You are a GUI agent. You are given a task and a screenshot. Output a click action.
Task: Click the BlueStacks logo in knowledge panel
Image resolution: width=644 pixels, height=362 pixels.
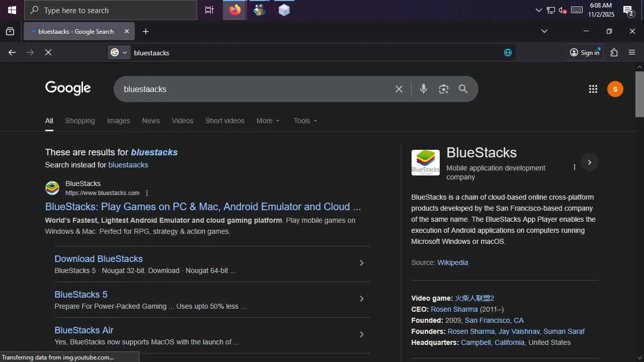point(426,162)
